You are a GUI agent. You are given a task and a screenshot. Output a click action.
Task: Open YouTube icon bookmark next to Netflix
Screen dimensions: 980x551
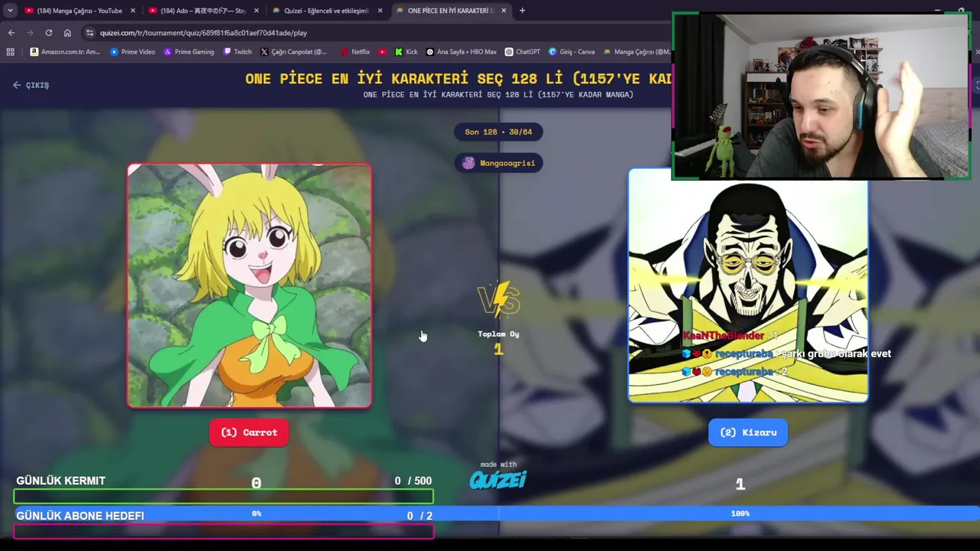(x=383, y=52)
